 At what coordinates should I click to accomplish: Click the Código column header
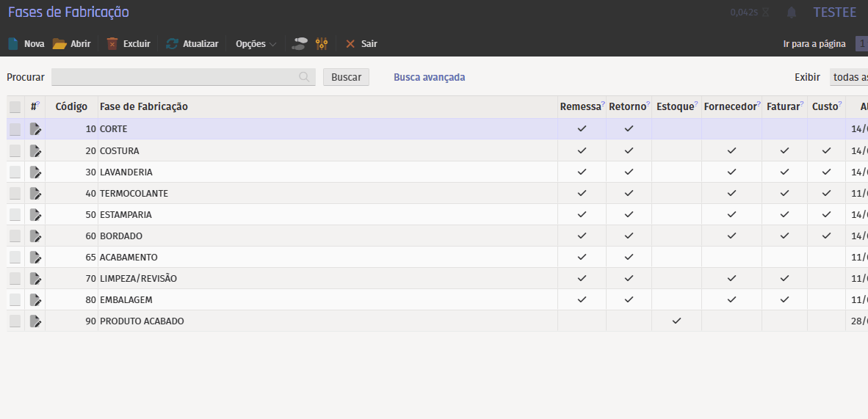71,107
